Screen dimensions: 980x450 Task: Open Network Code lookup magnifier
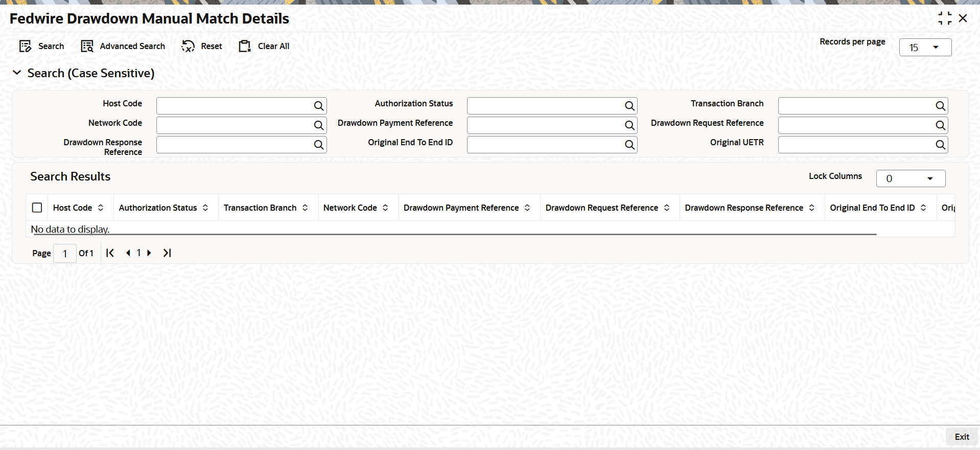click(x=319, y=125)
